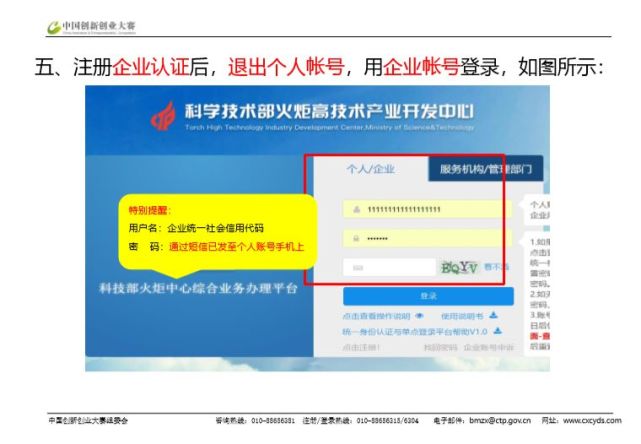The width and height of the screenshot is (641, 444).
Task: Click the blue 登录 button
Action: coord(428,296)
